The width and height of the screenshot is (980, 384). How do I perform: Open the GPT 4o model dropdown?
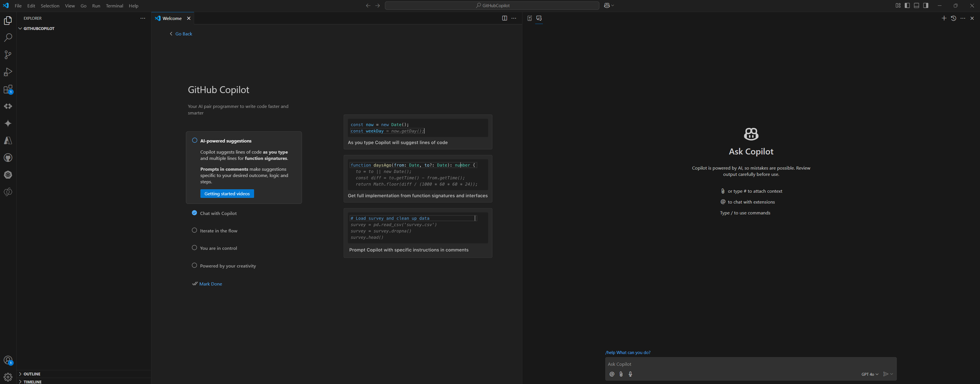pos(870,374)
